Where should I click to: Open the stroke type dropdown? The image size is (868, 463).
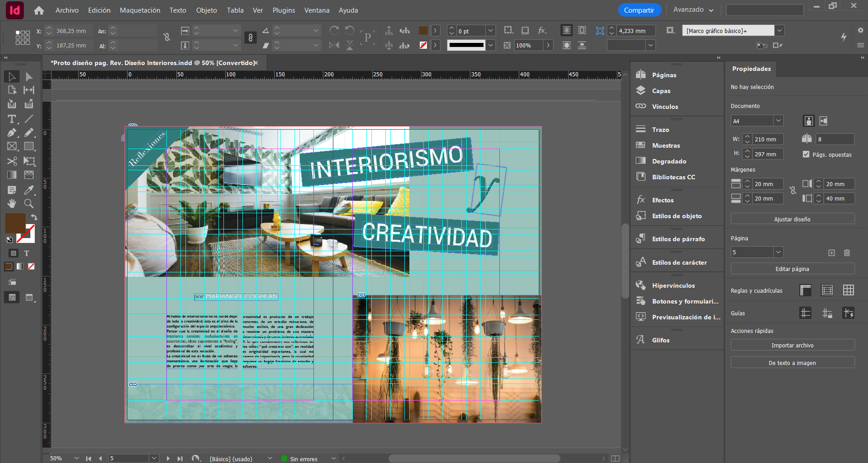tap(490, 45)
